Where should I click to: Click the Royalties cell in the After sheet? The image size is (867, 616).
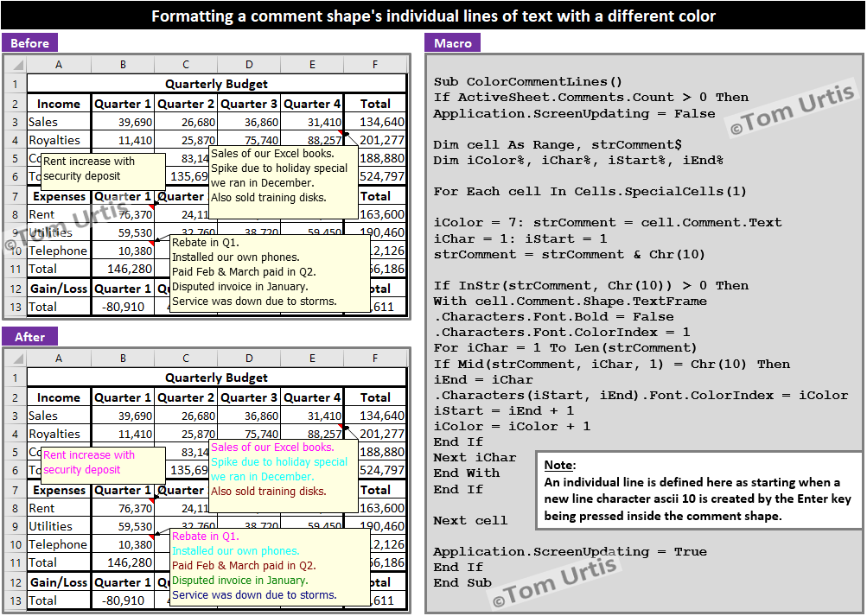point(59,435)
